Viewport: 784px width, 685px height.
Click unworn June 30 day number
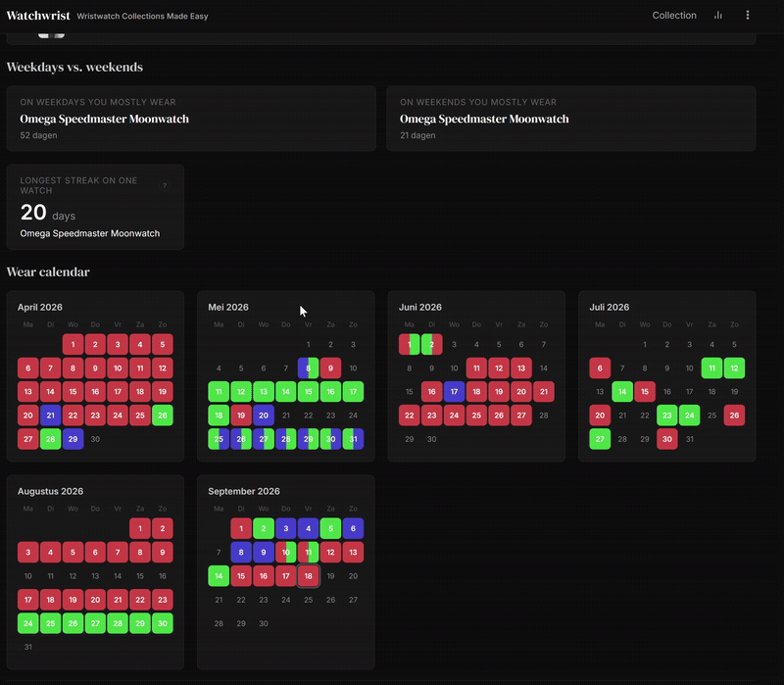tap(431, 439)
